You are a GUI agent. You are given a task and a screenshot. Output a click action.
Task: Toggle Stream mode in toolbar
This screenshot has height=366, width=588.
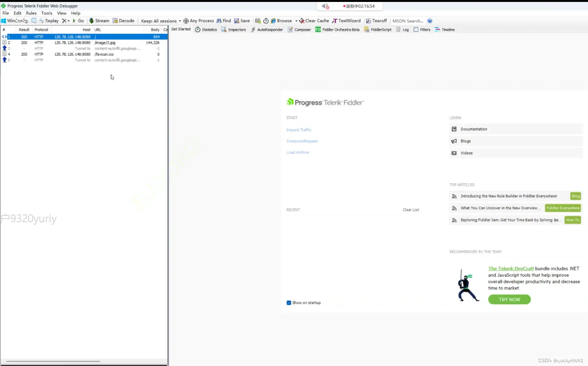99,21
